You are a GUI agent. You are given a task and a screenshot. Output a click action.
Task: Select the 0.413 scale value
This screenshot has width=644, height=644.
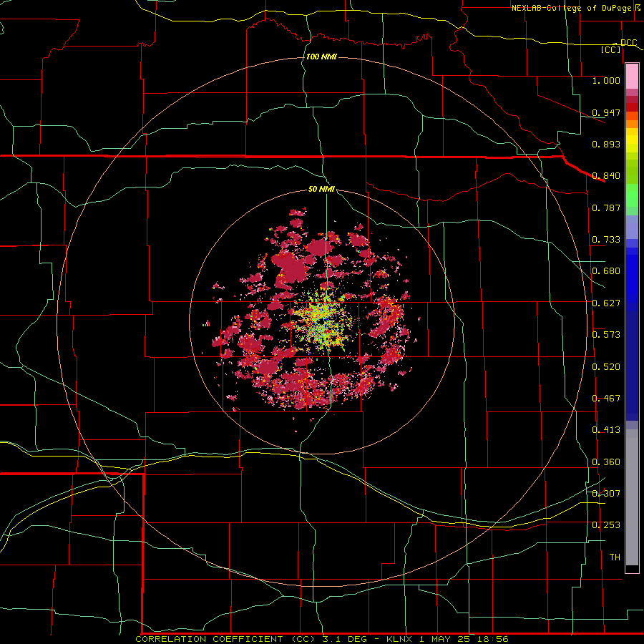coord(606,430)
